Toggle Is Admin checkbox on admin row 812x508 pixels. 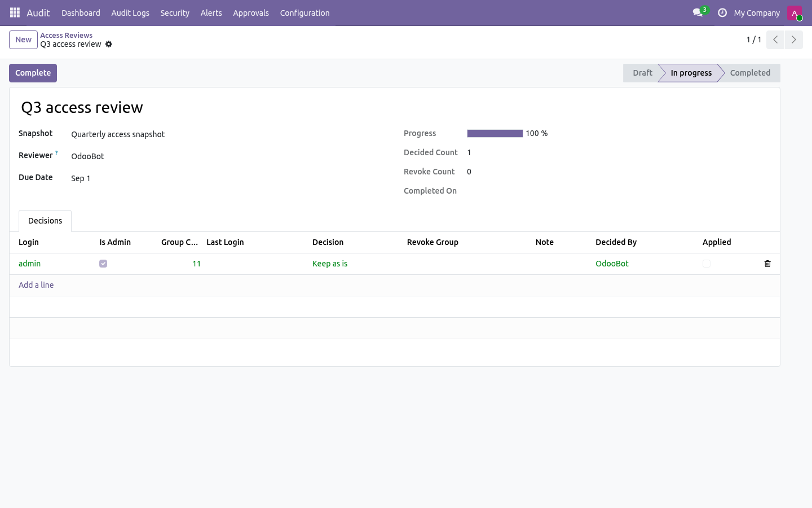(103, 264)
